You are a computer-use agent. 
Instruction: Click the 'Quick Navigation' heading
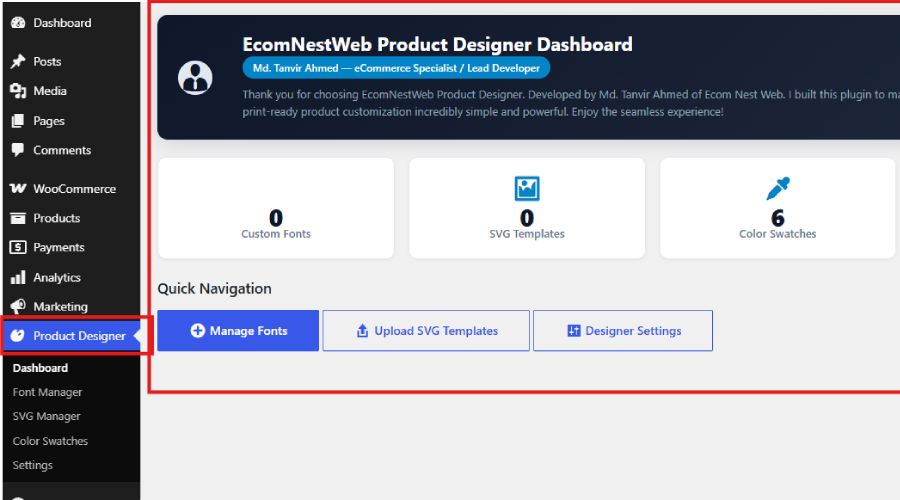coord(215,289)
